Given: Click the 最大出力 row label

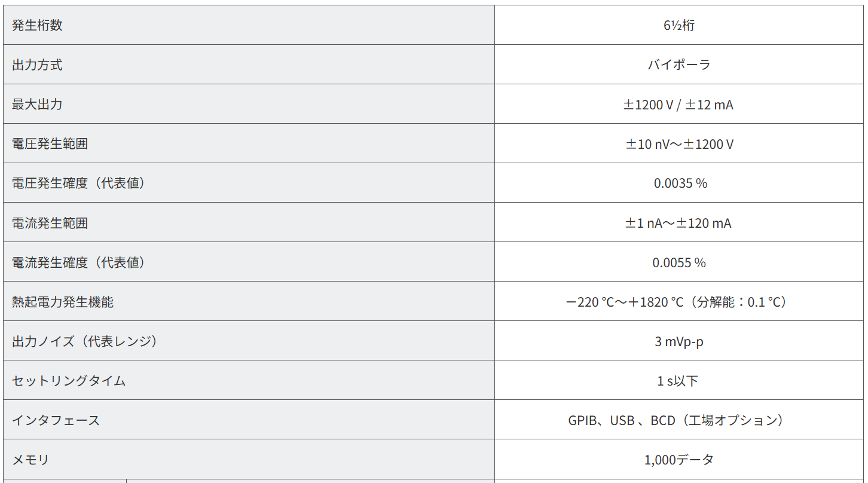Looking at the screenshot, I should click(x=37, y=105).
